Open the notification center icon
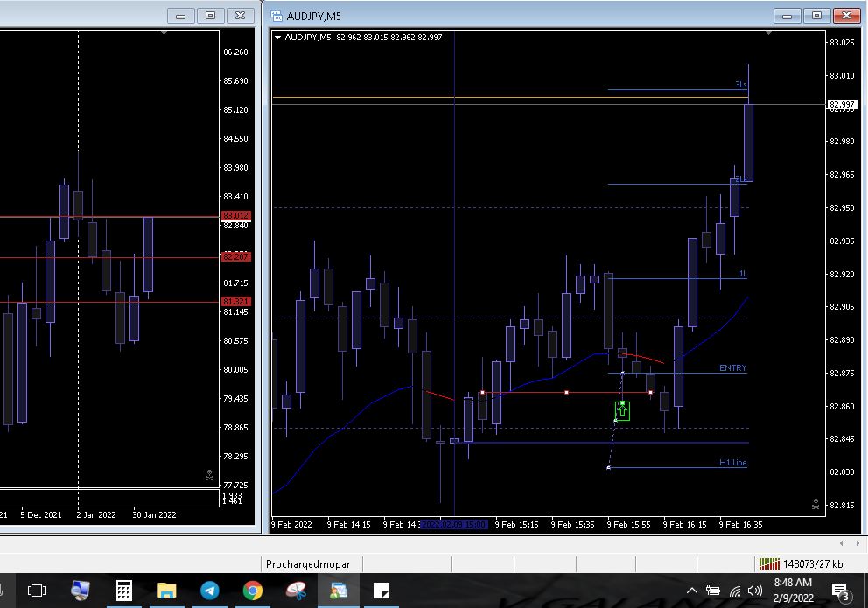This screenshot has width=868, height=608. (840, 591)
